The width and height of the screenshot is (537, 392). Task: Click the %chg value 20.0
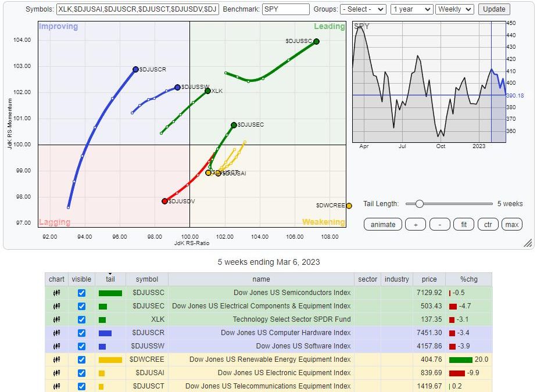pyautogui.click(x=481, y=359)
